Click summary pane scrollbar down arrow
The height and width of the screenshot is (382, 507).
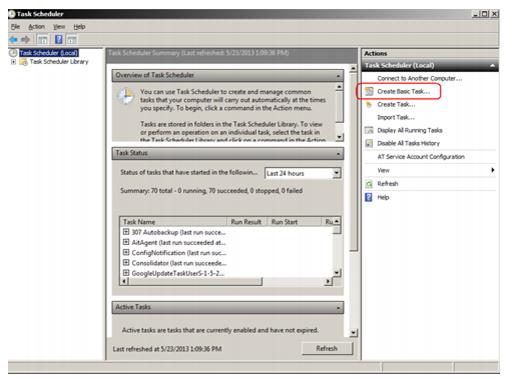pyautogui.click(x=353, y=333)
